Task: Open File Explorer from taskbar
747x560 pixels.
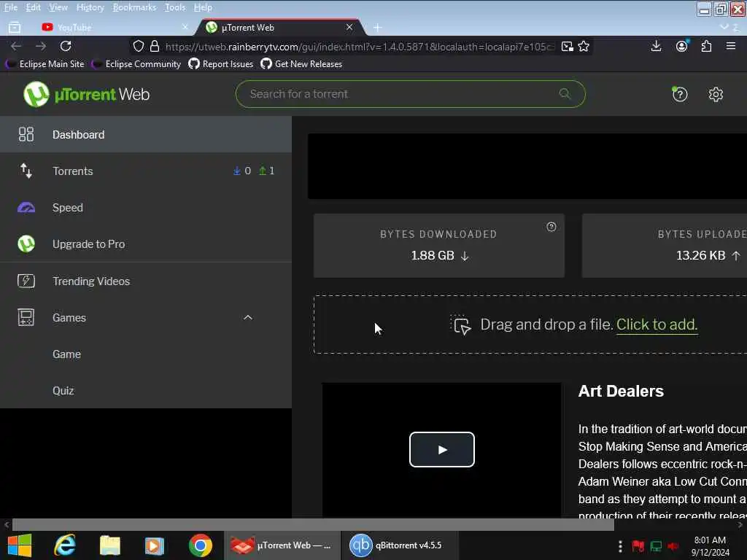Action: 109,545
